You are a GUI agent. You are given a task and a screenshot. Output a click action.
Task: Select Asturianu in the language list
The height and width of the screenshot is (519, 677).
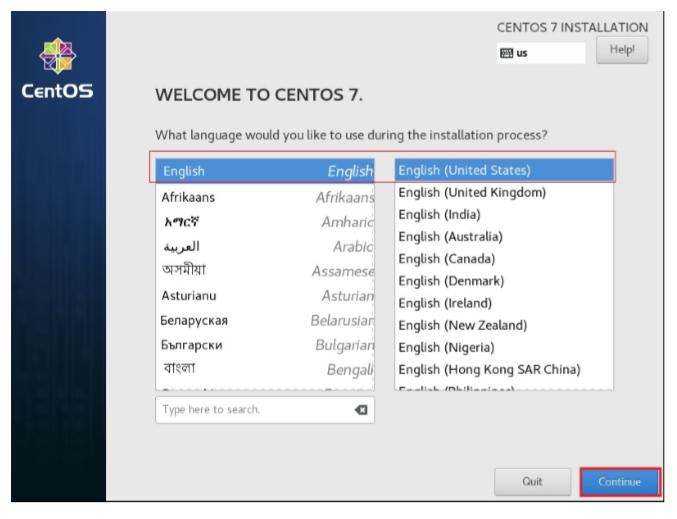[x=265, y=296]
